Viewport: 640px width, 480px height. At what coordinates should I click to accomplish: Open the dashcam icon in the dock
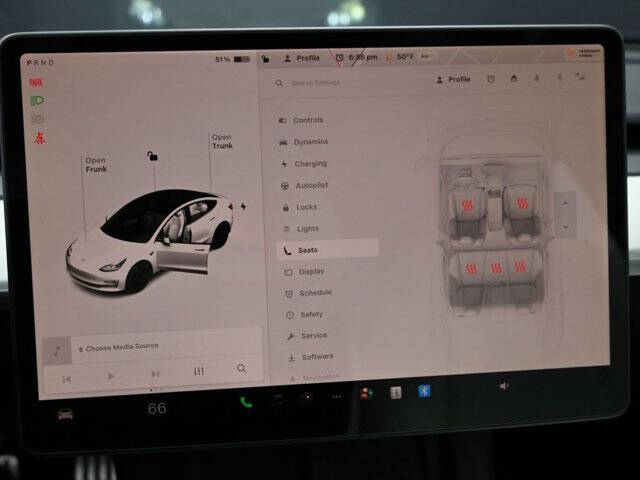pos(307,397)
